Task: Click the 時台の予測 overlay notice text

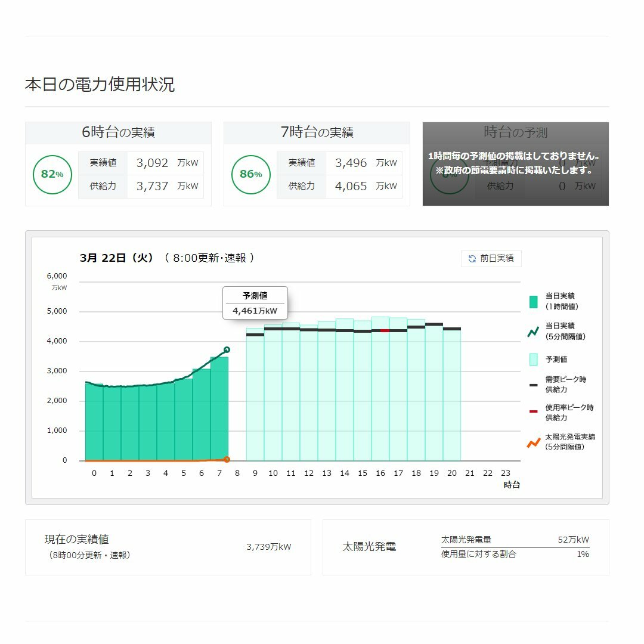Action: click(515, 163)
